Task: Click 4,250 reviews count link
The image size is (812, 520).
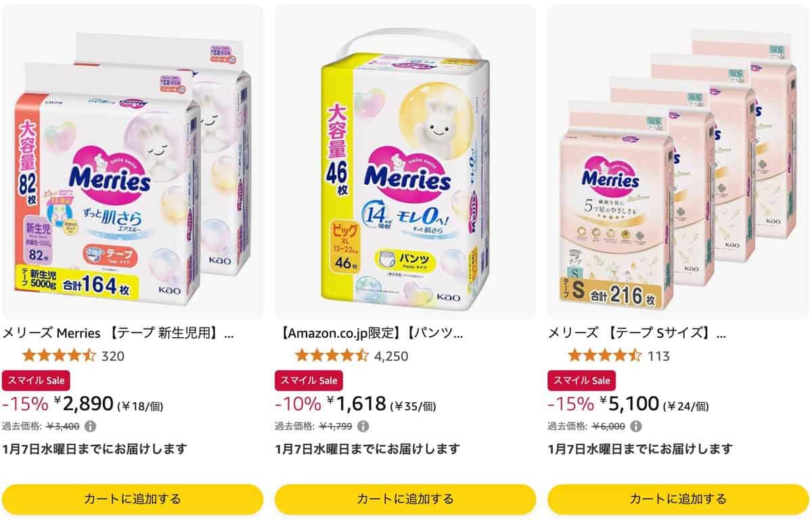Action: click(x=391, y=356)
